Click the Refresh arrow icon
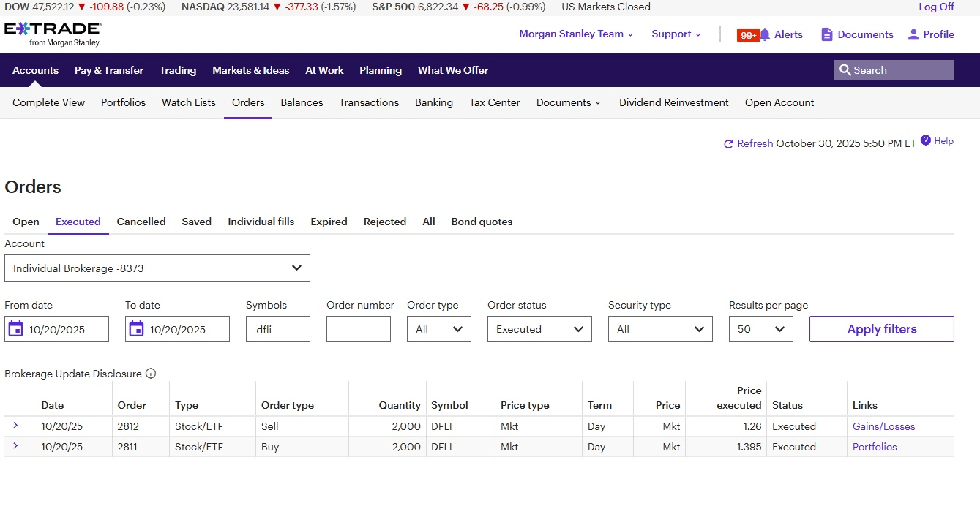 tap(728, 144)
